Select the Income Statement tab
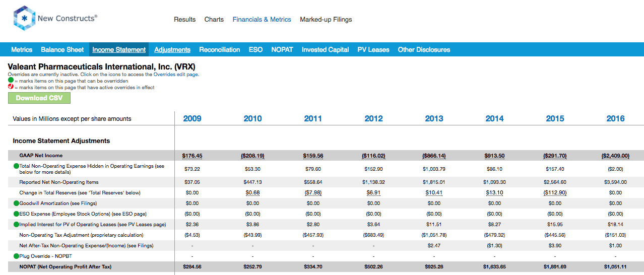 [x=119, y=49]
